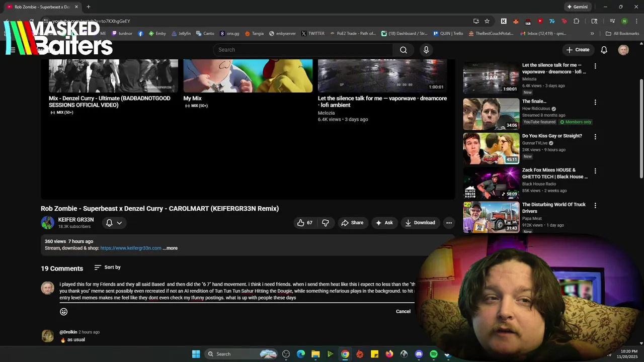
Task: Expand description with ...more
Action: point(170,248)
